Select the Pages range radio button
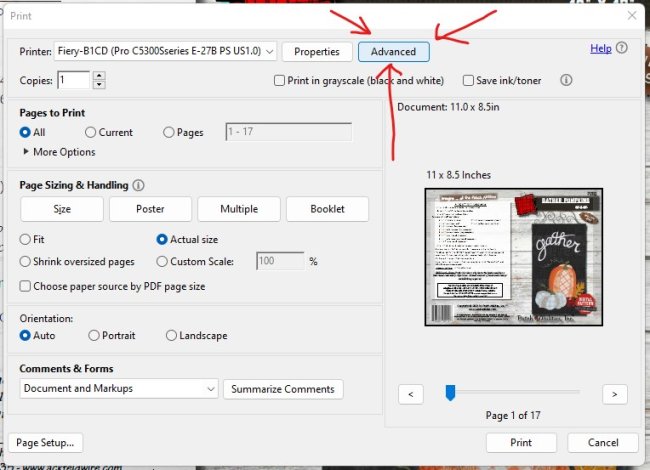The image size is (650, 470). point(168,132)
